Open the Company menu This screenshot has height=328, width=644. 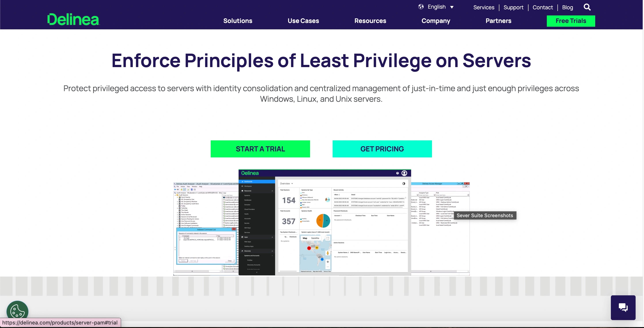(x=436, y=21)
